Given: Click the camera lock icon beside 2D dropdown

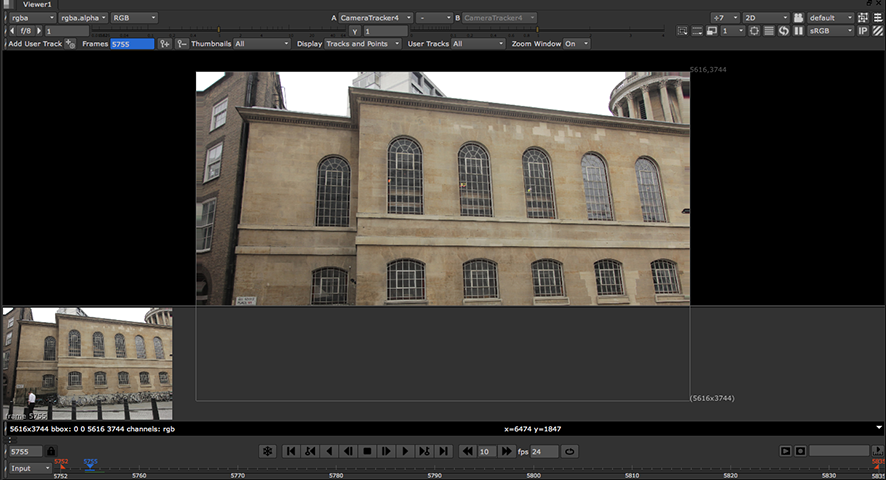Looking at the screenshot, I should 798,18.
